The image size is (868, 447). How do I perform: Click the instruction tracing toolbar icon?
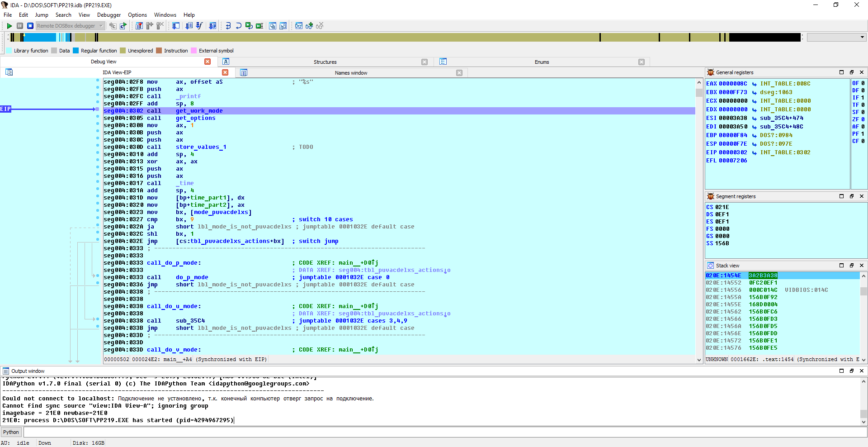(x=189, y=26)
